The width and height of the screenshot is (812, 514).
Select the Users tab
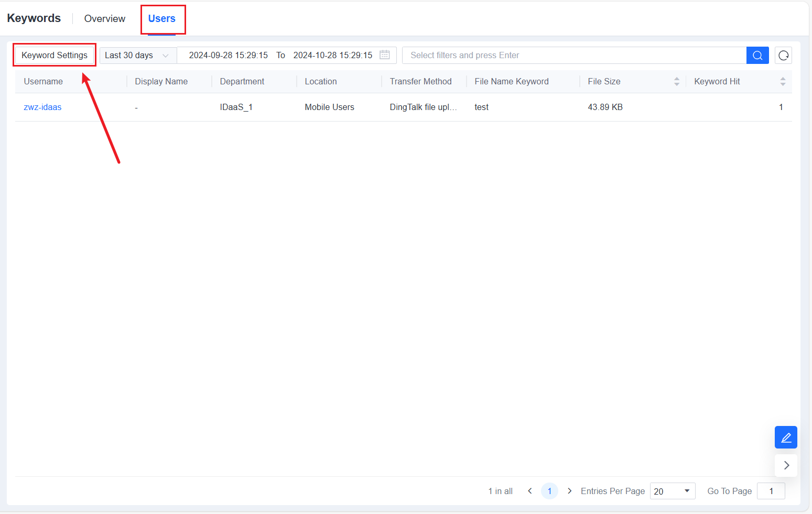[x=162, y=19]
